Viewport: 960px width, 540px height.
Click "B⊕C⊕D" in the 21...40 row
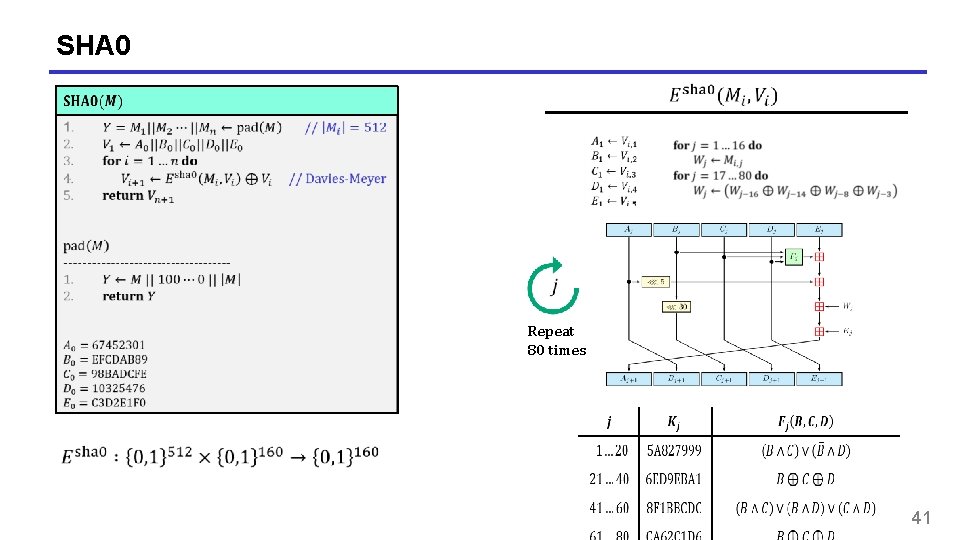[806, 479]
